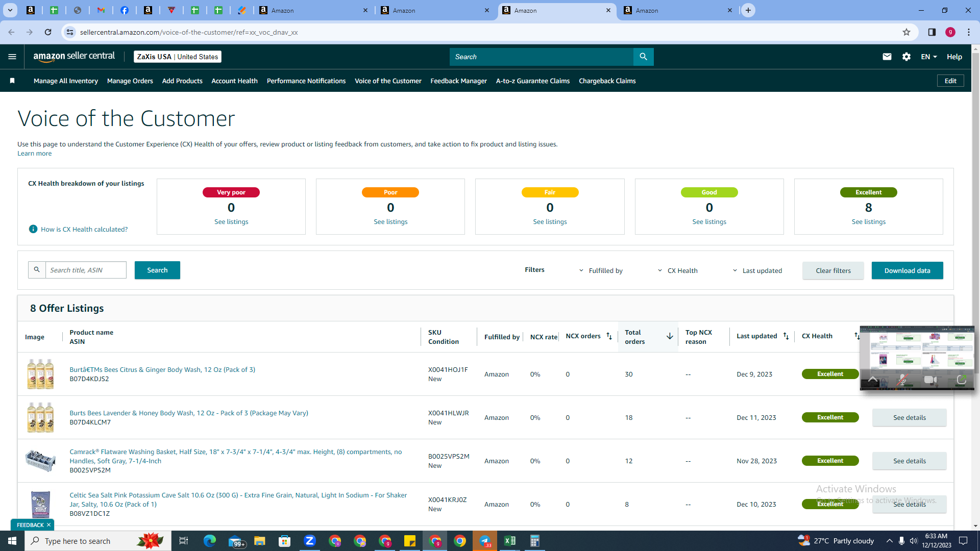Open Add Products menu item

click(x=182, y=81)
